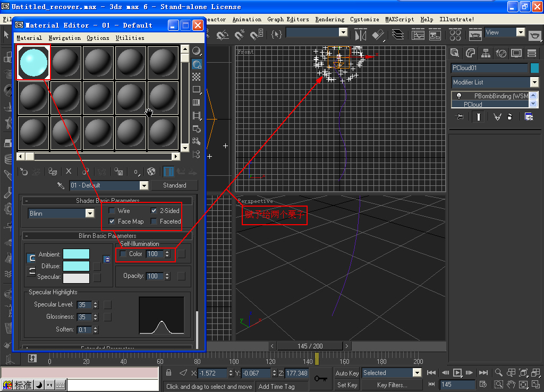The width and height of the screenshot is (544, 392).
Task: Open the View render-type dropdown
Action: point(521,32)
